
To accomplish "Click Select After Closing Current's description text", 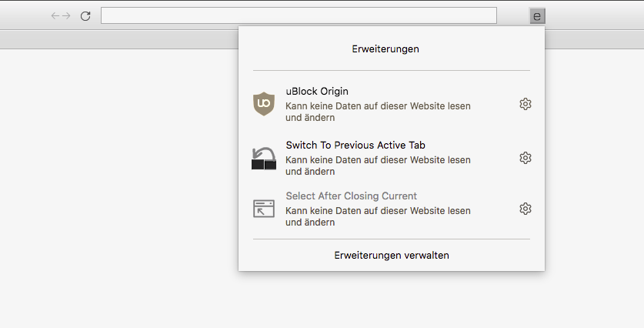I will tap(378, 216).
